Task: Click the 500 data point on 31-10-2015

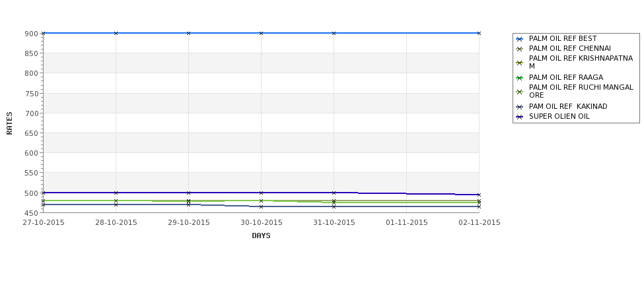Action: [x=334, y=193]
